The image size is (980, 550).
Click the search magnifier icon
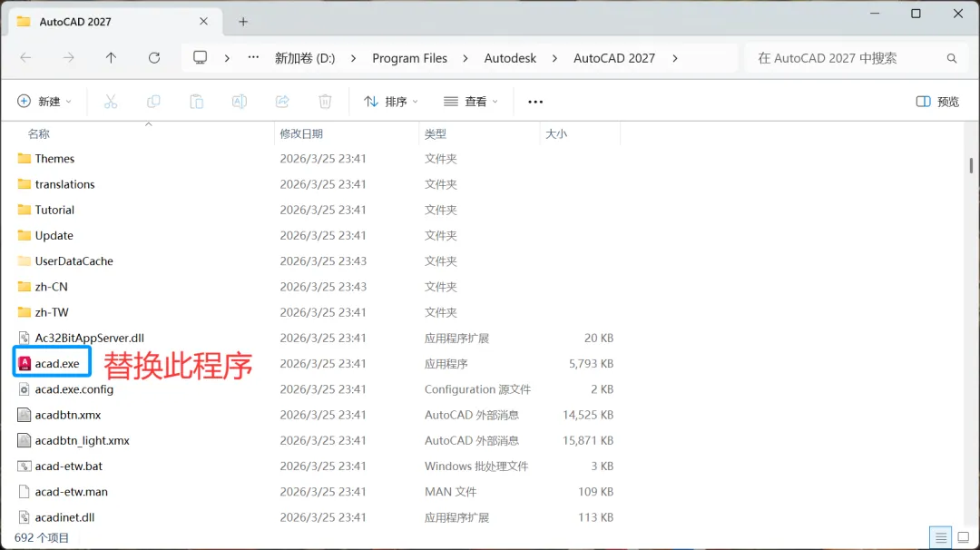click(x=951, y=58)
